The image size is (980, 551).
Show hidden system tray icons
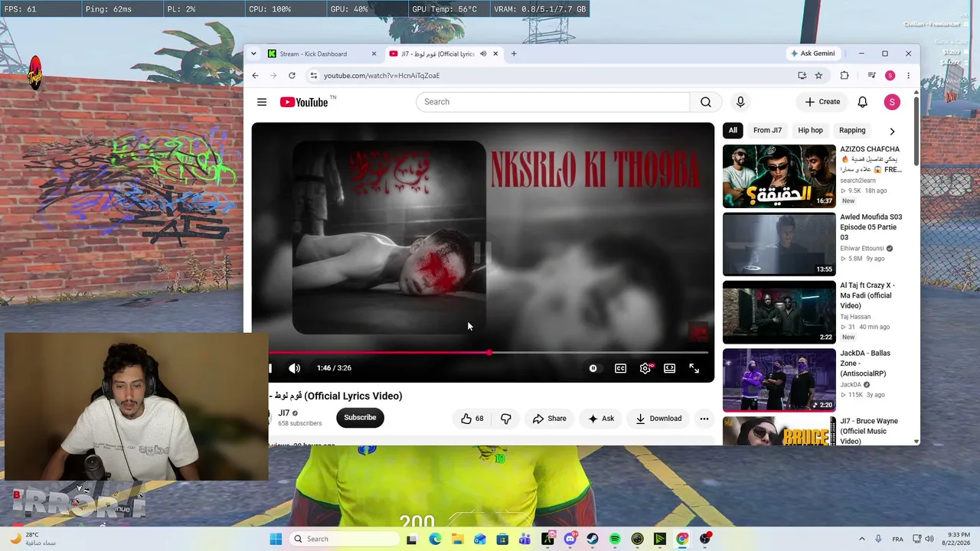[862, 539]
